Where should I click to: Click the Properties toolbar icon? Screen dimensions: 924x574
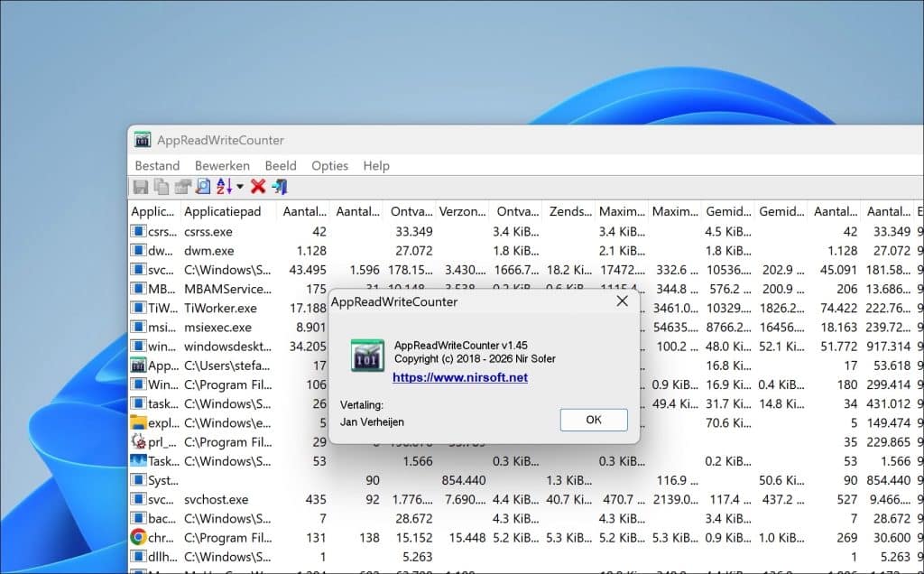click(182, 187)
